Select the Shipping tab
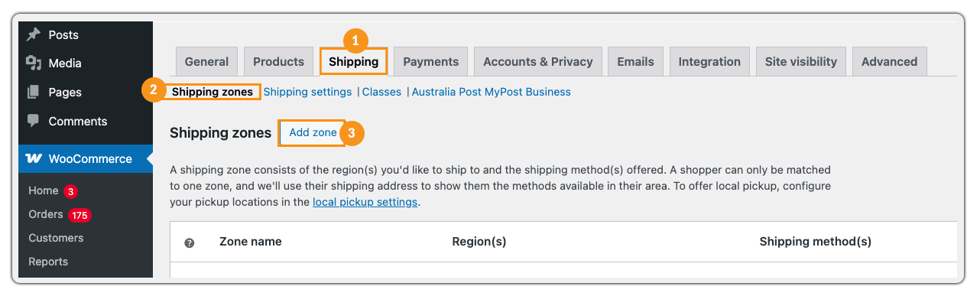The image size is (980, 296). [353, 62]
